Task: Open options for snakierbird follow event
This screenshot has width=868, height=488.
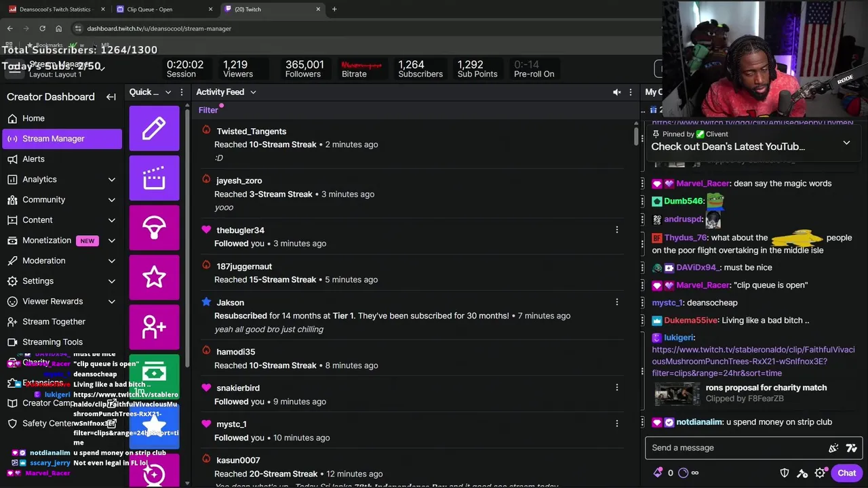Action: (616, 388)
